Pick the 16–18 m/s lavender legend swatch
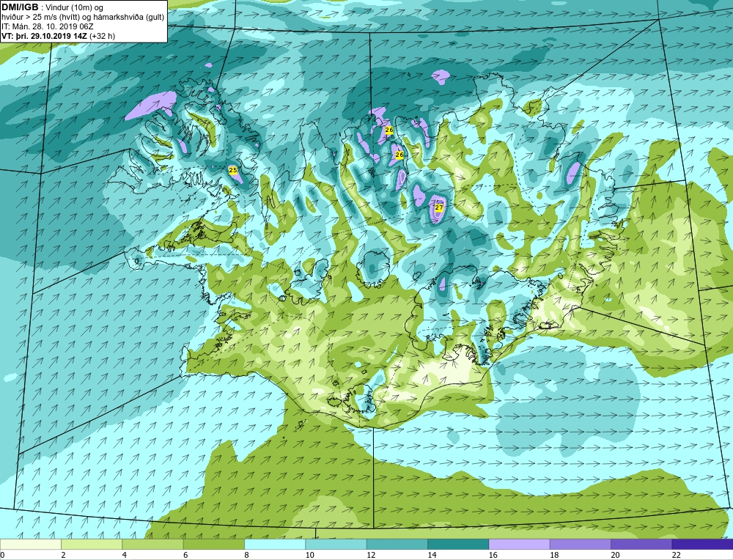733x560 pixels. coord(519,544)
